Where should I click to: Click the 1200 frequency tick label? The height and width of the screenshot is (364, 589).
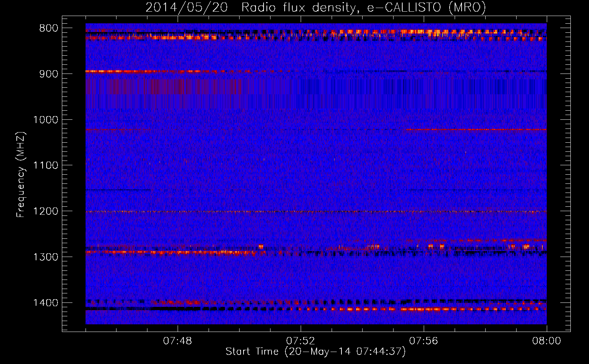click(46, 211)
